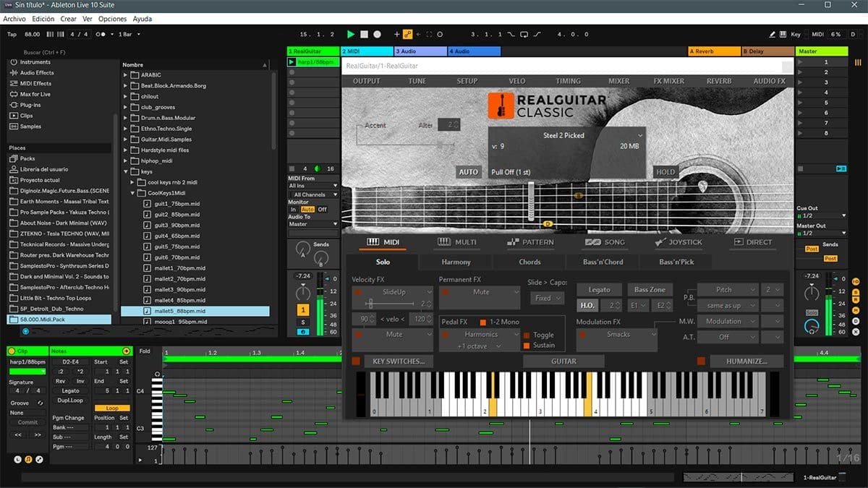Switch to the Harmony tab
The width and height of the screenshot is (868, 488).
tap(456, 262)
